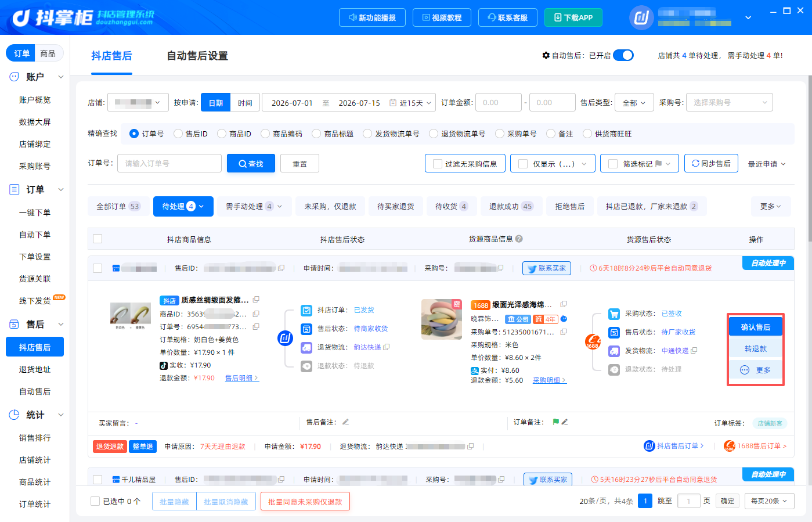
Task: Copy product title 质感丝绸缎面发箍
Action: 256,300
